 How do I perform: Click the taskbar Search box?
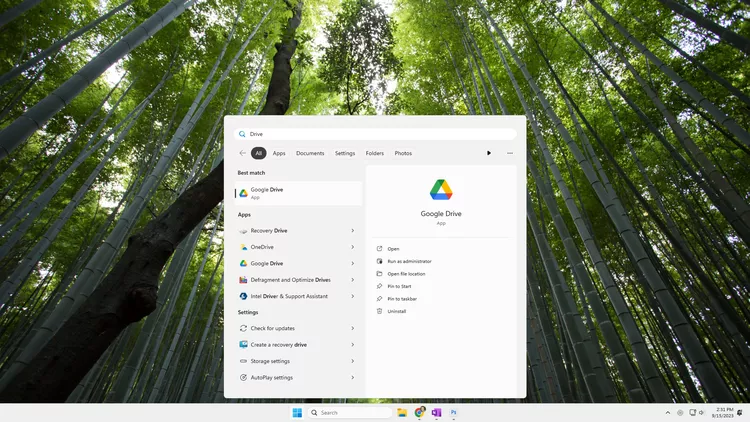point(350,412)
